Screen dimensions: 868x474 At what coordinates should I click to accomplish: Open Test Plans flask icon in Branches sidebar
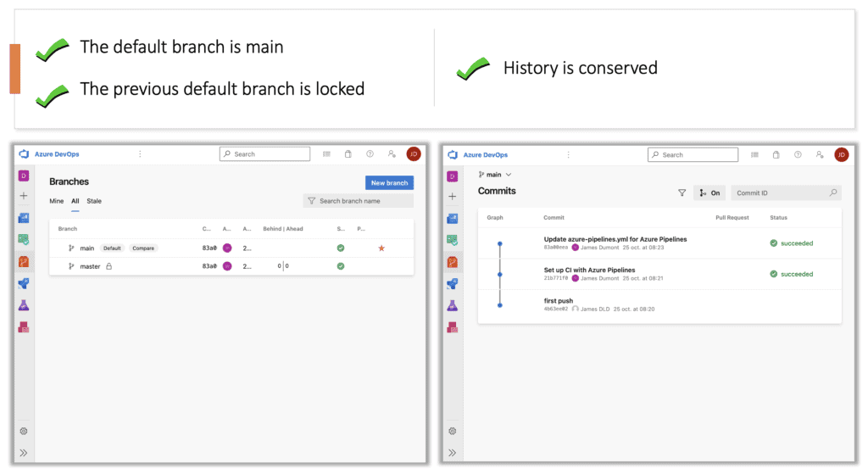(x=24, y=305)
